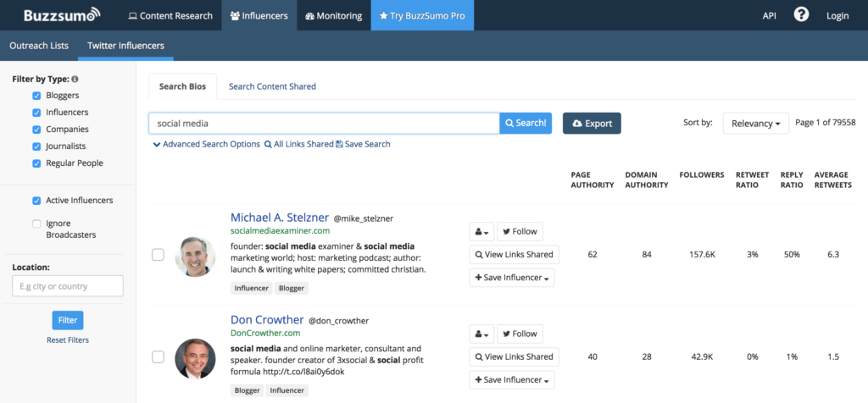Switch to Outreach Lists tab
This screenshot has height=403, width=868.
(39, 46)
